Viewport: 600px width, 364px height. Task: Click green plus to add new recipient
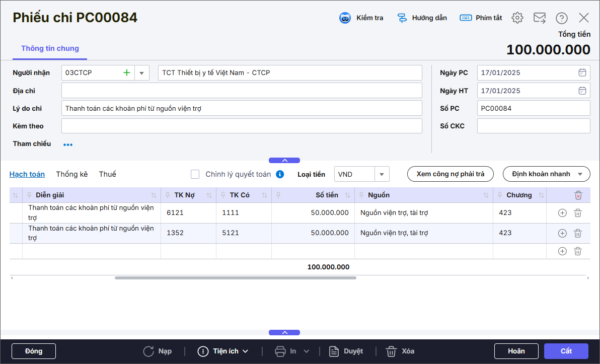point(127,73)
